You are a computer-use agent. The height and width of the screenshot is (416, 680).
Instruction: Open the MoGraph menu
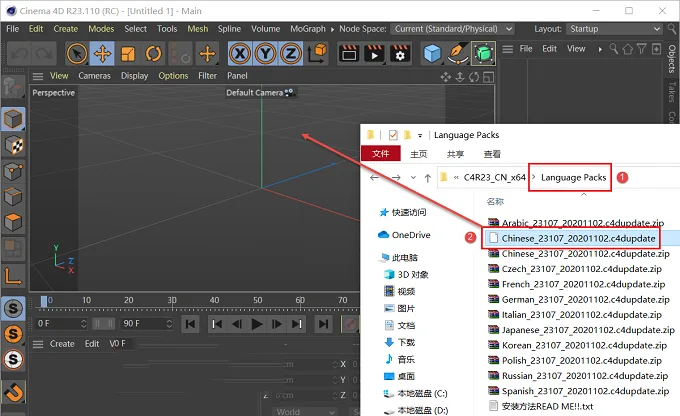308,29
